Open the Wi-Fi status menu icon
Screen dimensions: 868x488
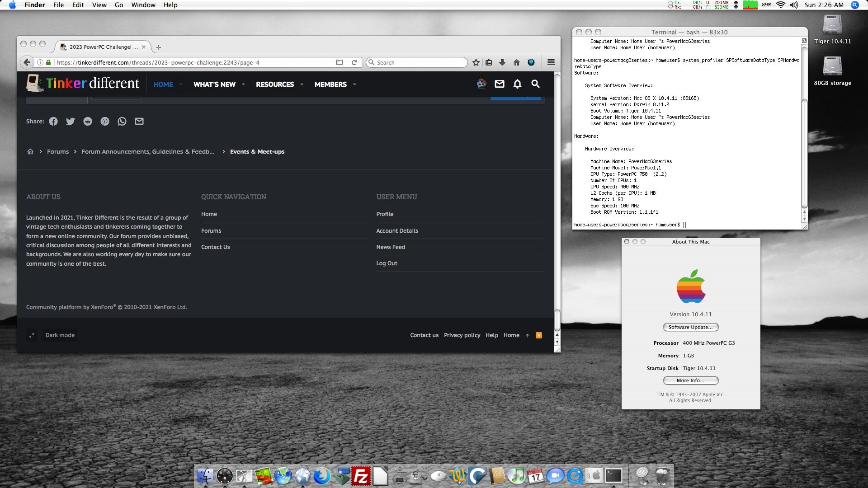point(780,5)
